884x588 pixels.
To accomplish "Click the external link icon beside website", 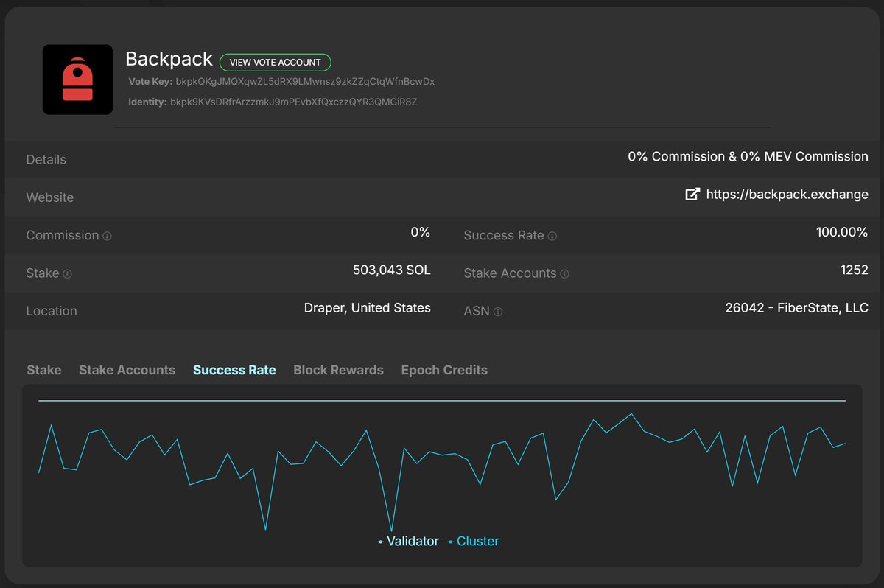I will (x=692, y=195).
